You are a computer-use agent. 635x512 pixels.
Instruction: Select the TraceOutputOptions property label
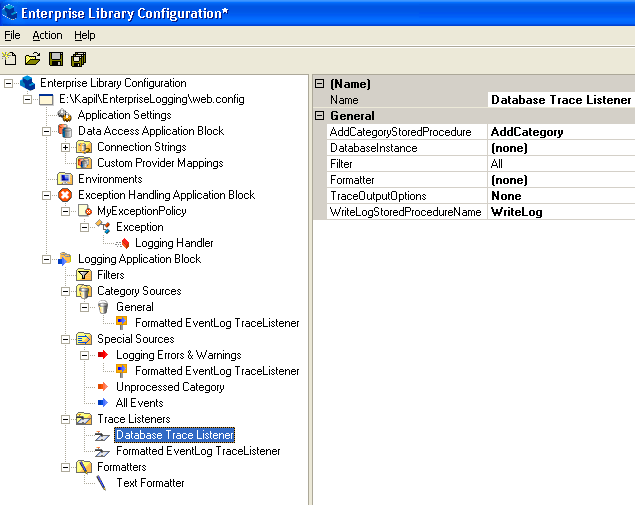[378, 196]
